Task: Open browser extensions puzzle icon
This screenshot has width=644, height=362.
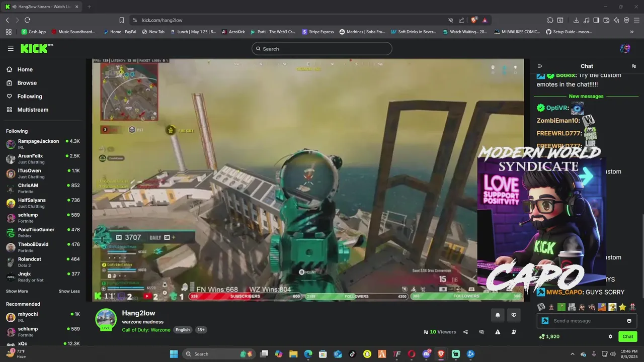Action: click(550, 20)
